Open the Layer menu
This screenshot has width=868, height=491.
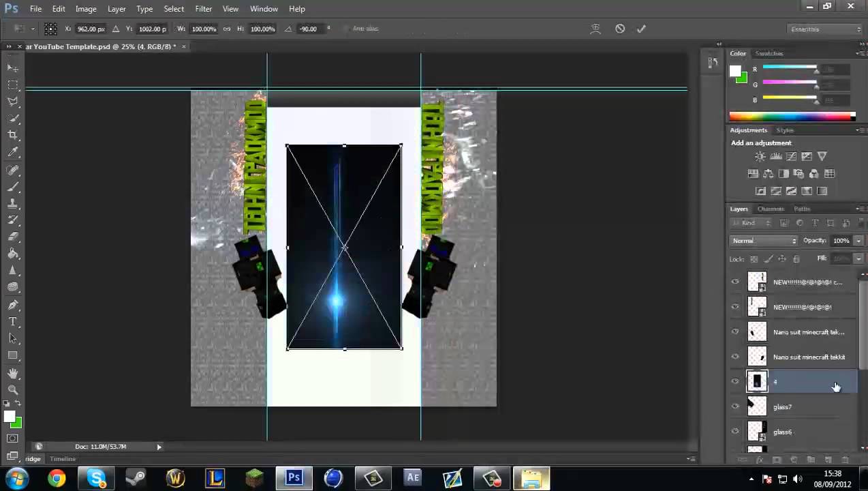point(117,9)
